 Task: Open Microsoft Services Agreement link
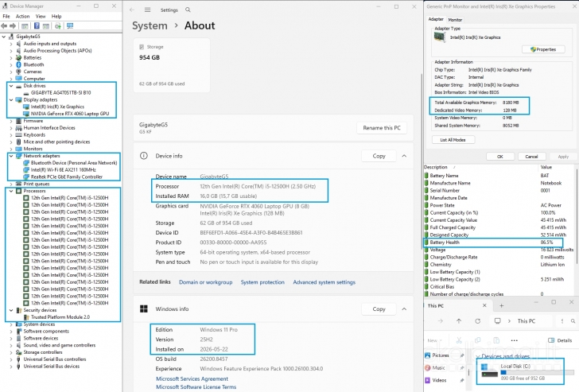pos(192,378)
